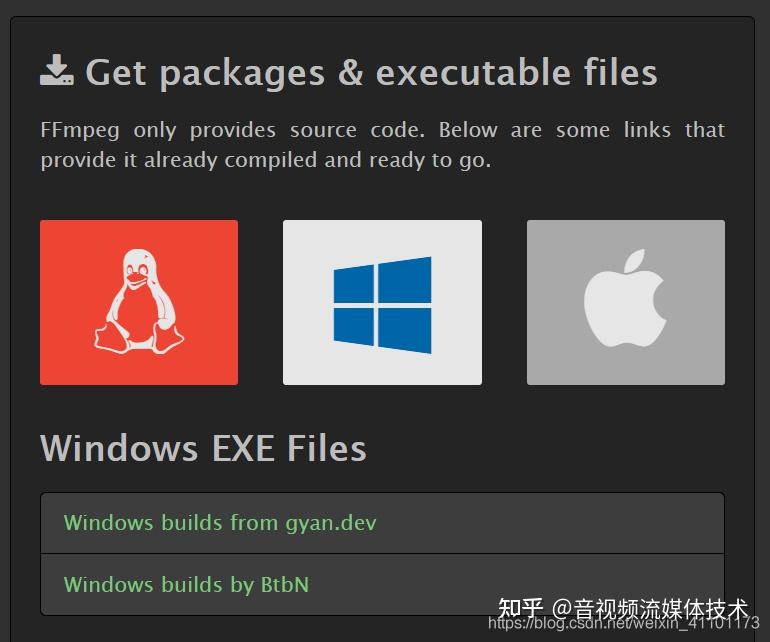Click the download icon beside the heading
This screenshot has width=770, height=642.
(x=57, y=71)
